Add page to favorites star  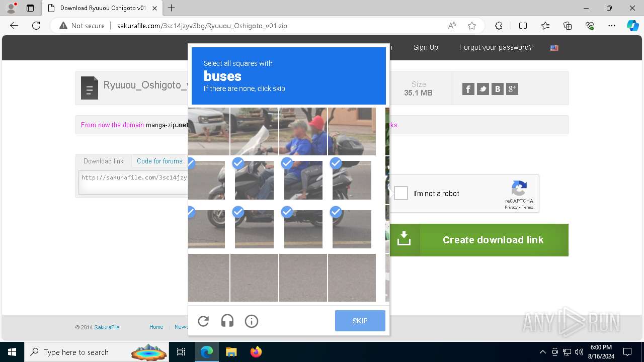(x=472, y=26)
